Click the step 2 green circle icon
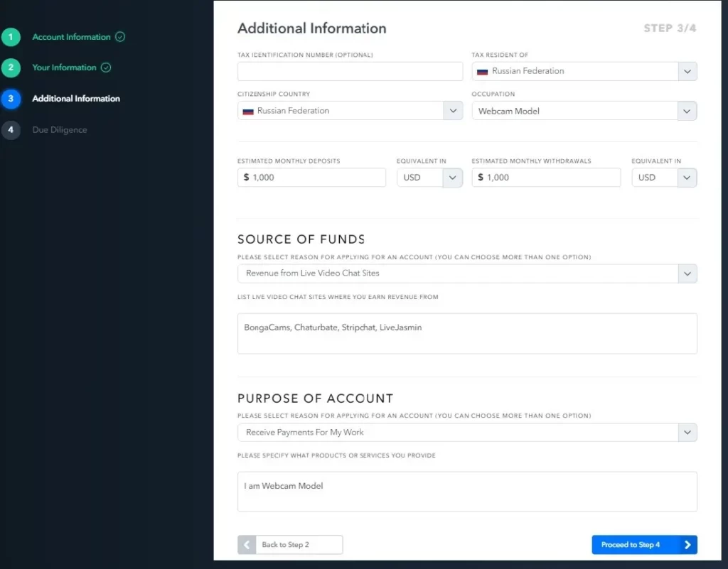This screenshot has width=728, height=569. pos(11,67)
